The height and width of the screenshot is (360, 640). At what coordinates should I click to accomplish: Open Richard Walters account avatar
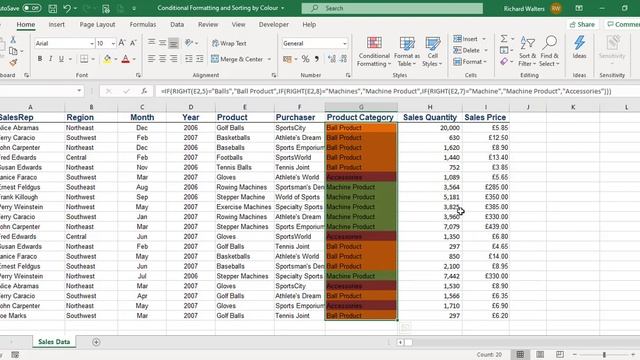click(x=556, y=8)
